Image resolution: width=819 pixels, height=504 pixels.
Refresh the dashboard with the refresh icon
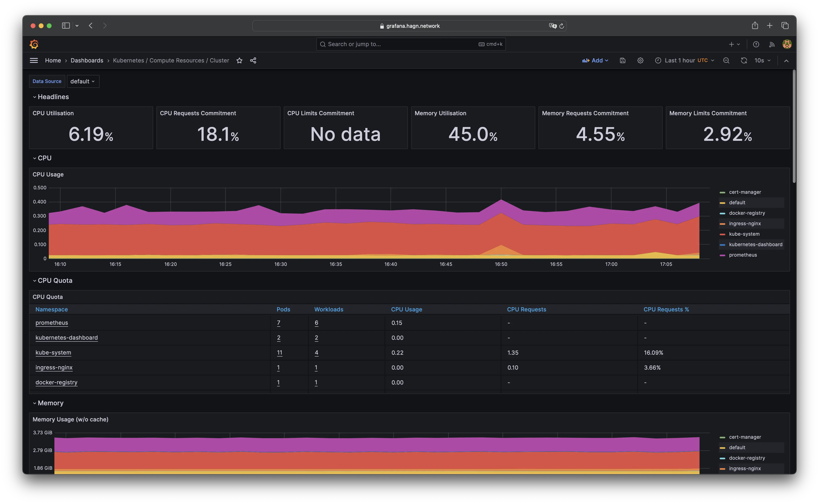pos(744,60)
